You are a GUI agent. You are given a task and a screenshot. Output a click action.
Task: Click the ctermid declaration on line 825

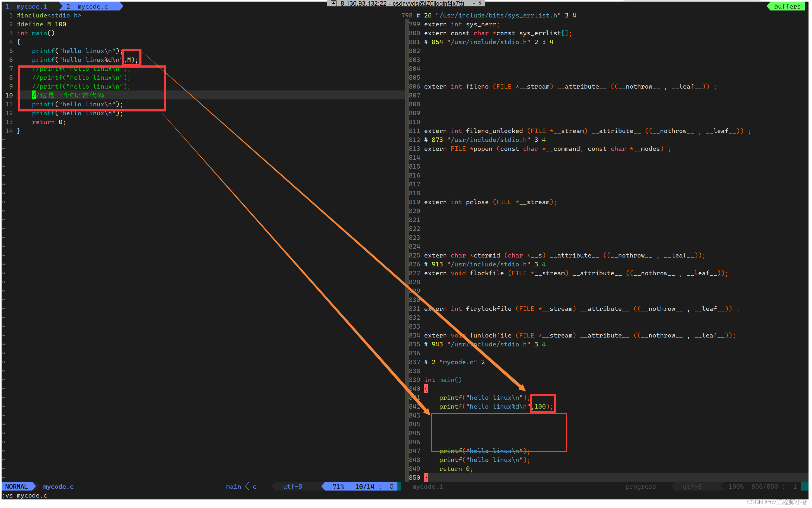point(564,256)
